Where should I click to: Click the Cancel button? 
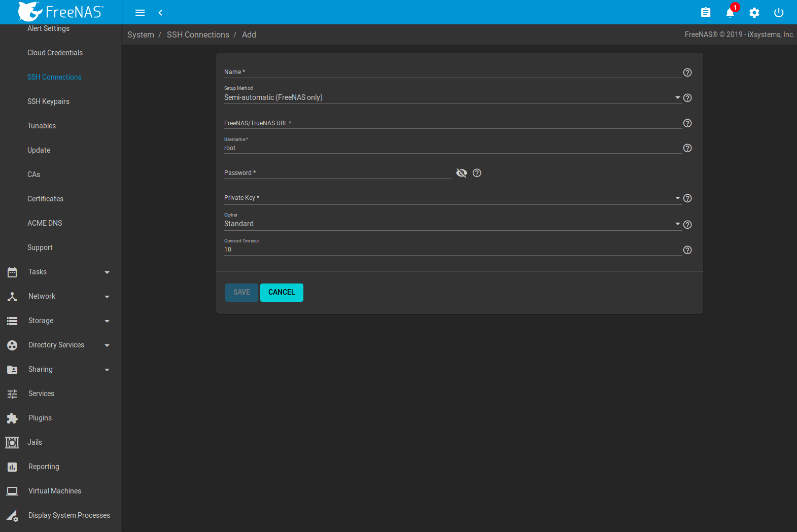pos(282,293)
